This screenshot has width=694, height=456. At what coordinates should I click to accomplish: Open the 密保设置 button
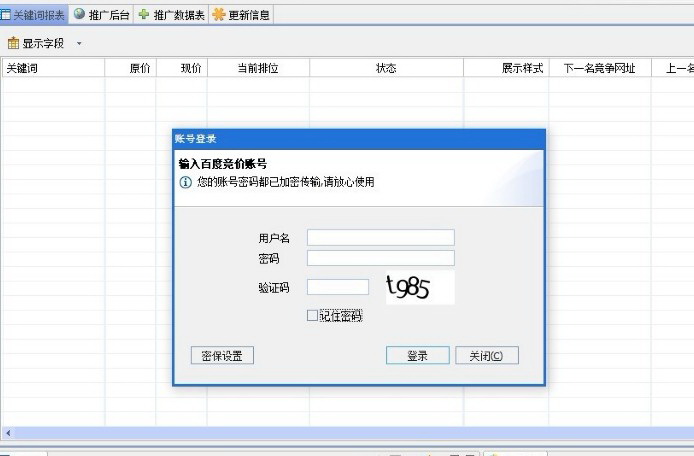pyautogui.click(x=222, y=356)
